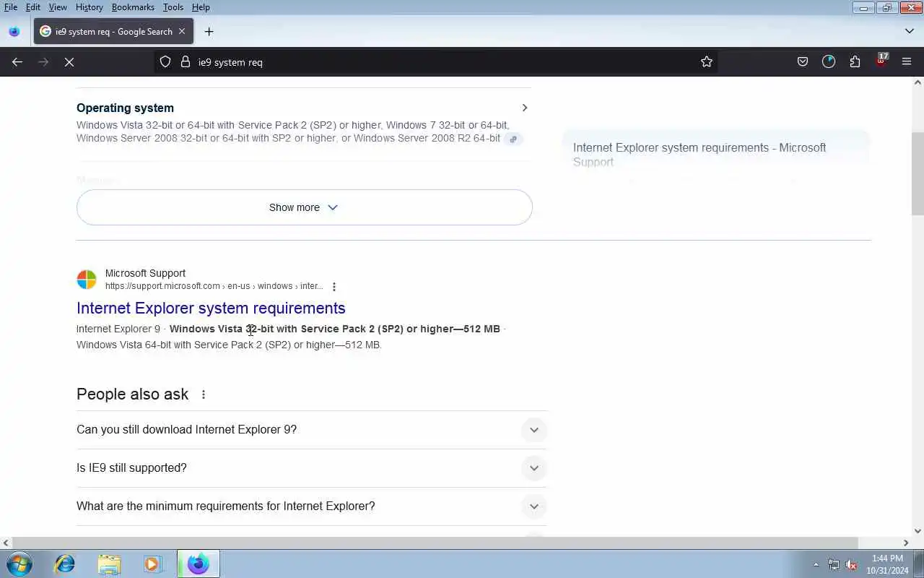This screenshot has width=924, height=578.
Task: Open the right-side Internet Explorer requirements card
Action: click(x=716, y=154)
